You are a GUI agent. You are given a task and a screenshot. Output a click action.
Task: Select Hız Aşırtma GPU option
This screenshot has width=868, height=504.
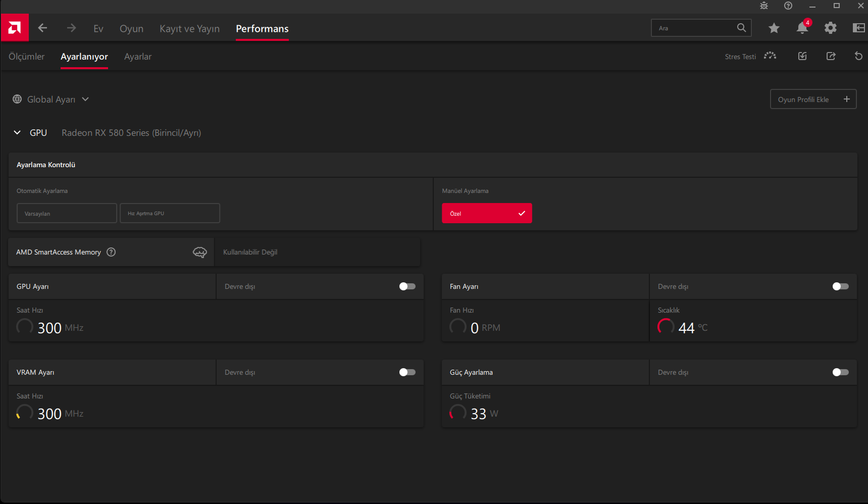(170, 213)
